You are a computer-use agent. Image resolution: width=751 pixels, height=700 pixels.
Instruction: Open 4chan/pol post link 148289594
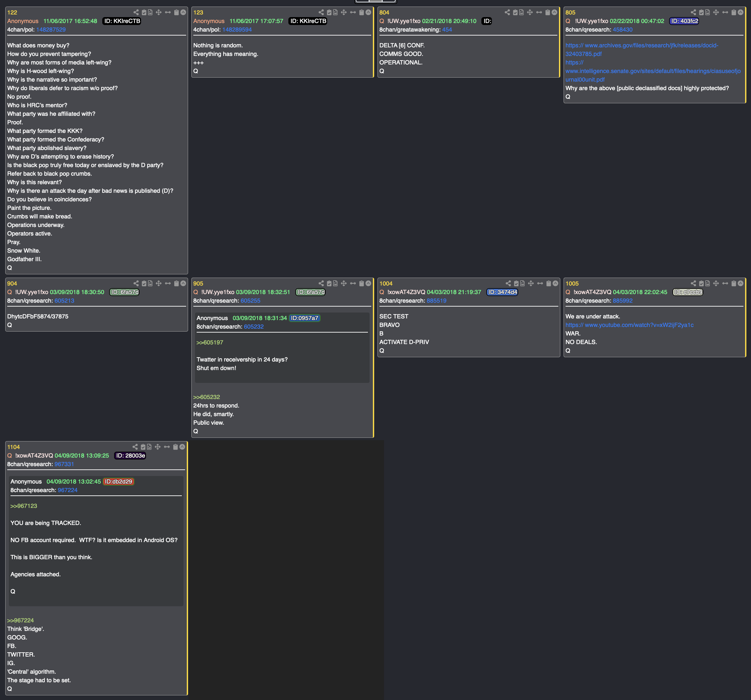[237, 30]
